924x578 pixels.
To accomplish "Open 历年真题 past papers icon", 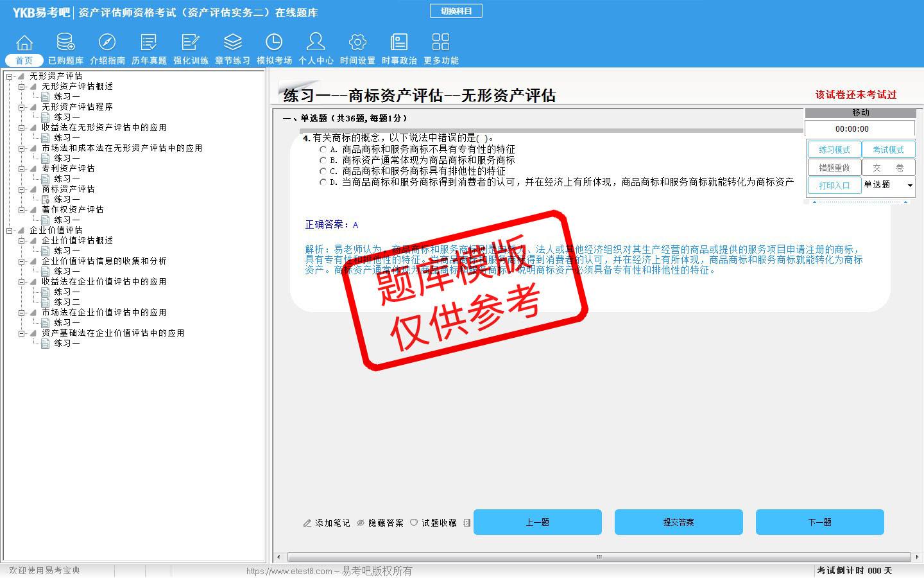I will coord(149,42).
